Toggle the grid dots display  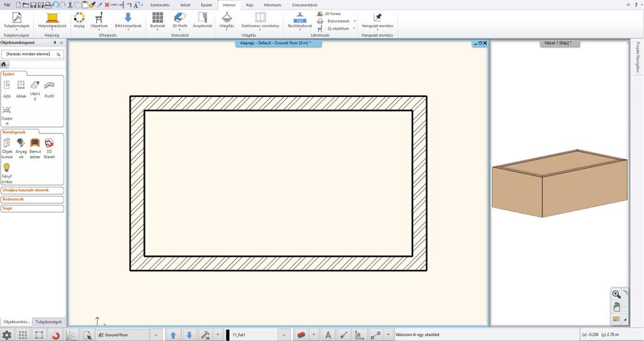pyautogui.click(x=23, y=335)
